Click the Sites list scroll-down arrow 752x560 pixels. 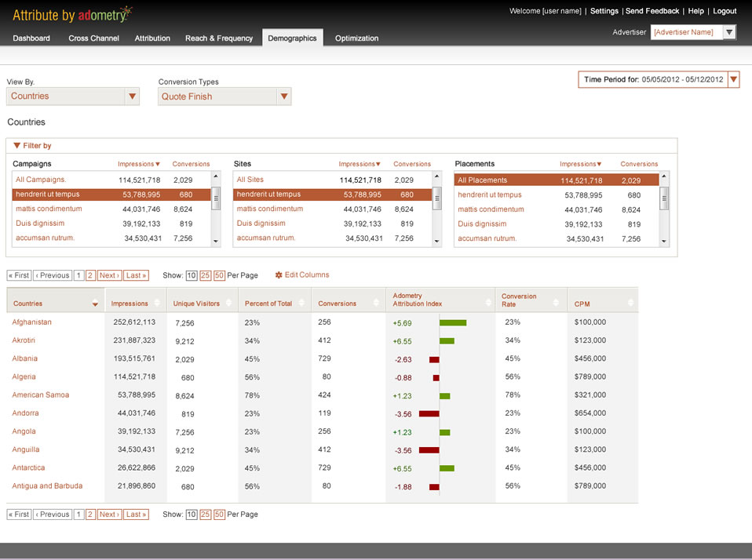point(437,242)
